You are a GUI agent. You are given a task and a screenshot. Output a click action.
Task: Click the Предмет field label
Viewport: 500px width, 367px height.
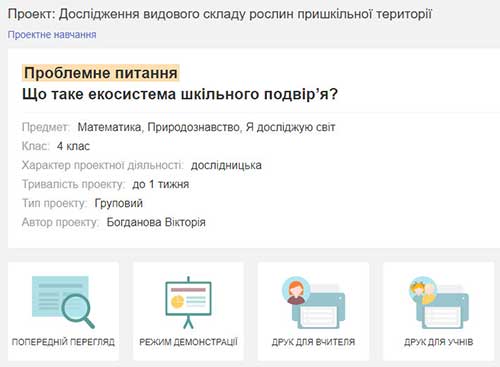point(46,127)
